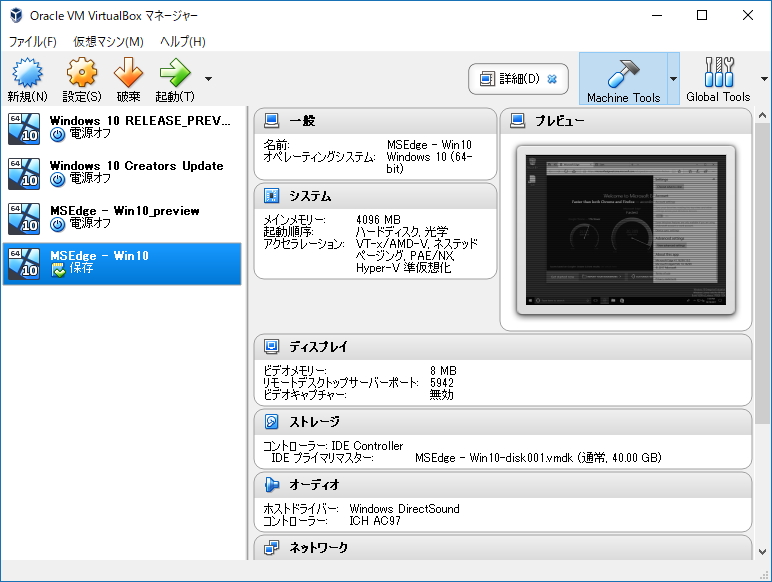Click the Windows DirectSound driver value
772x582 pixels.
point(404,509)
